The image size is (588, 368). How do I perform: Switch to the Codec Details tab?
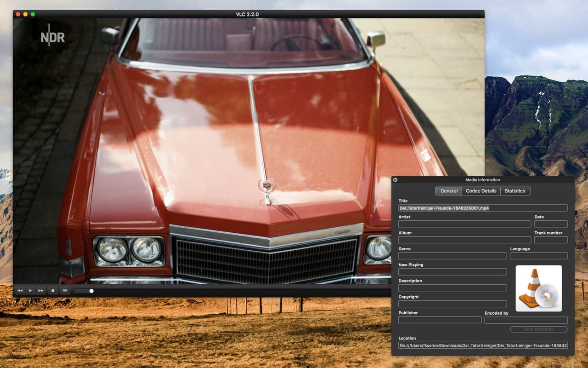pyautogui.click(x=481, y=191)
